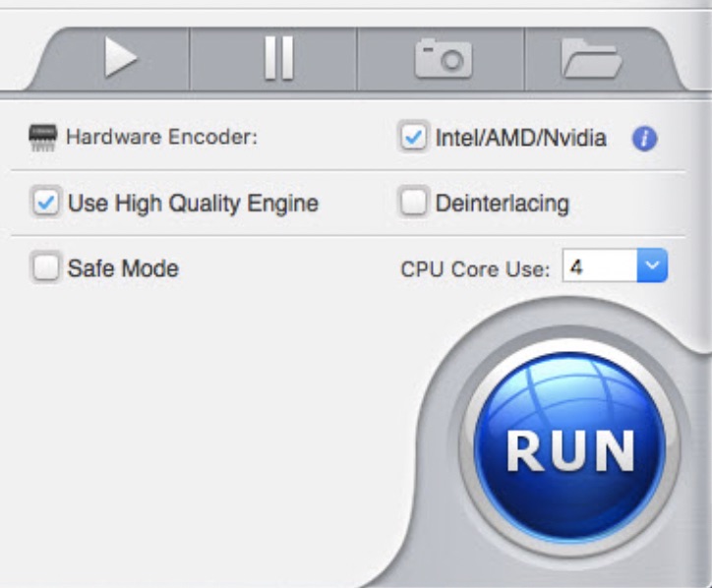Enable the Deinterlacing checkbox

click(x=413, y=202)
